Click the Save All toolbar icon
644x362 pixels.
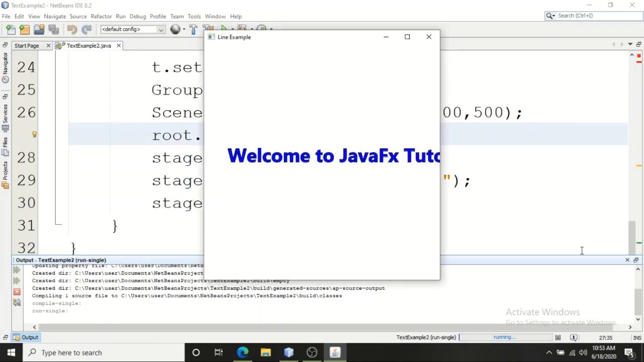[54, 29]
